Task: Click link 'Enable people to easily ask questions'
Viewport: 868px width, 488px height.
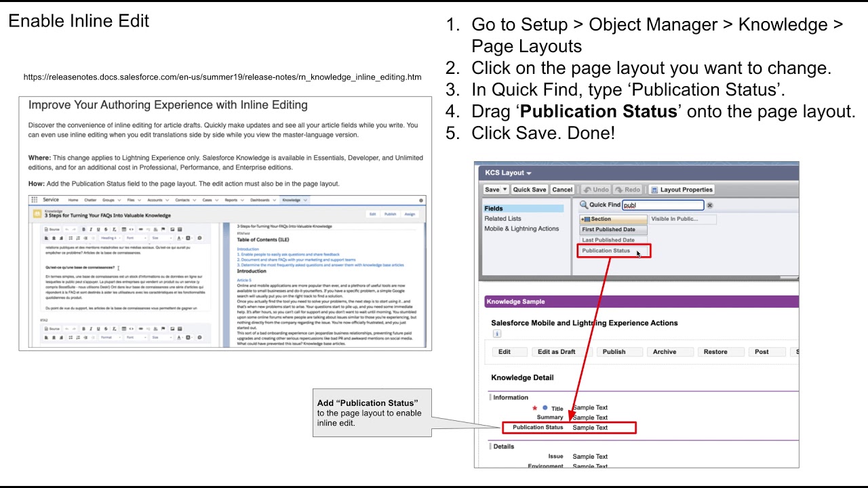Action: [288, 255]
